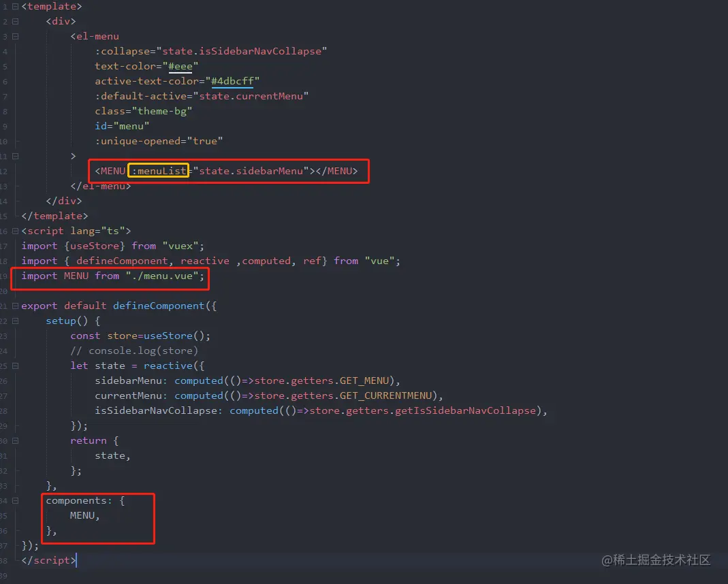Collapse the <el-menu opening tag fold marker
Viewport: 728px width, 584px height.
15,36
